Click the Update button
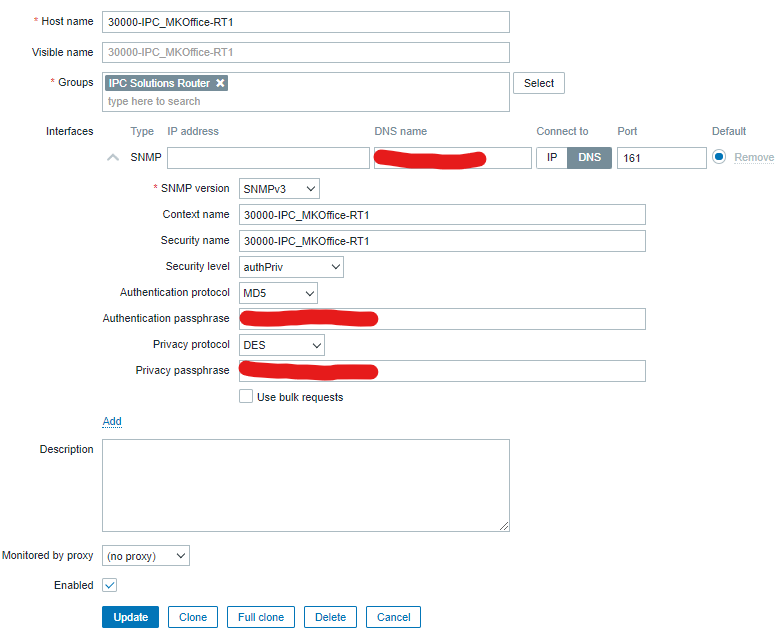The width and height of the screenshot is (781, 633). tap(130, 617)
